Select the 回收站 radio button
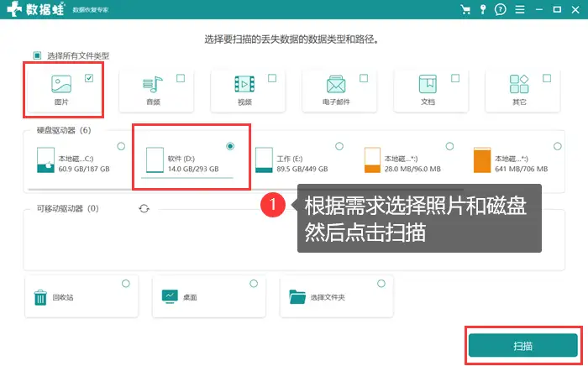The image size is (588, 366). [x=126, y=284]
